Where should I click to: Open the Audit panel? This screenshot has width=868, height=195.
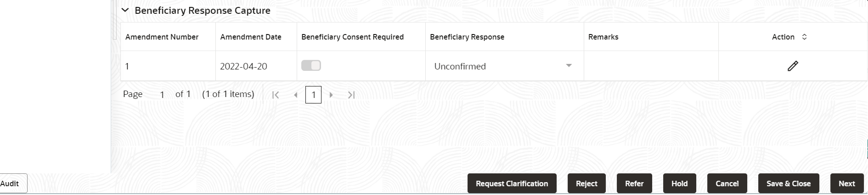click(x=10, y=184)
